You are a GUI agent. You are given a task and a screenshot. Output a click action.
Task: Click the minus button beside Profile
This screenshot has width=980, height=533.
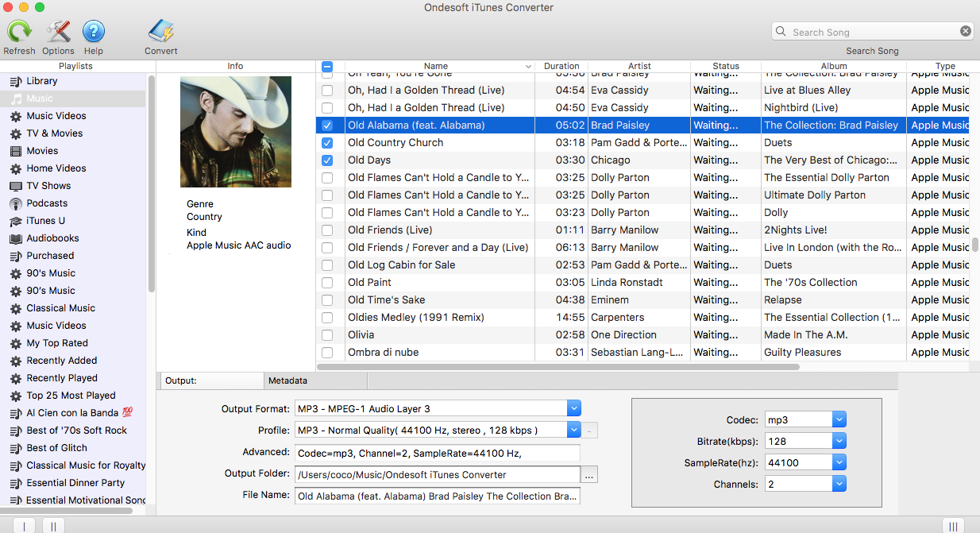[x=591, y=431]
